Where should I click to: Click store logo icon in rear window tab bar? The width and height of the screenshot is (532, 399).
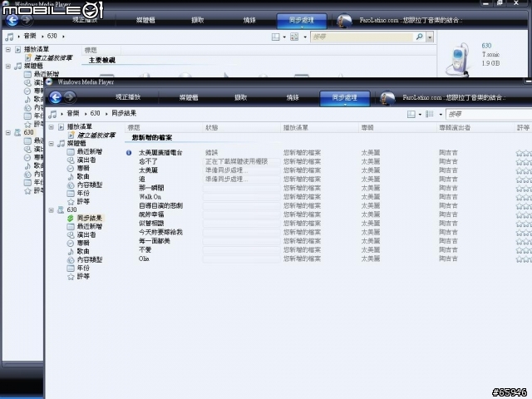344,20
